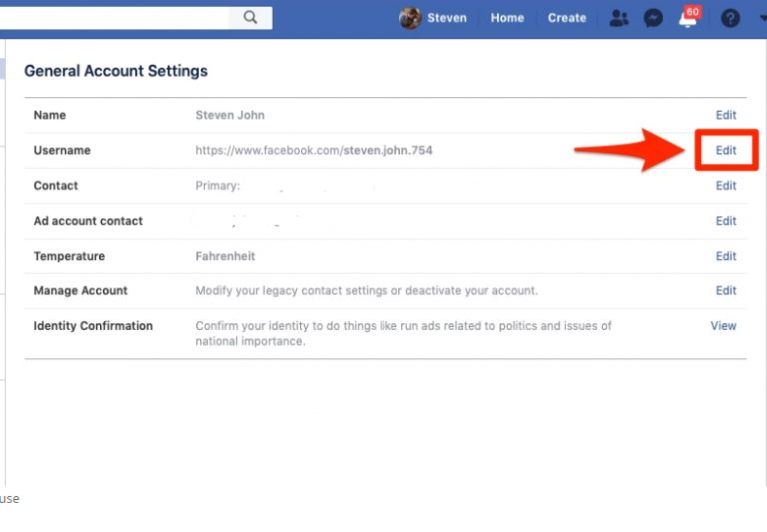Click the General Account Settings heading

(x=116, y=71)
